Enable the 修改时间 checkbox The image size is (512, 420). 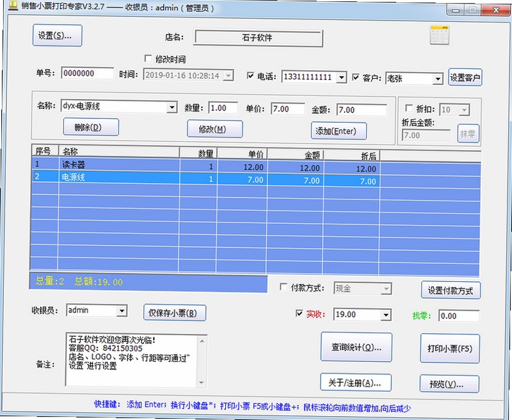click(148, 59)
